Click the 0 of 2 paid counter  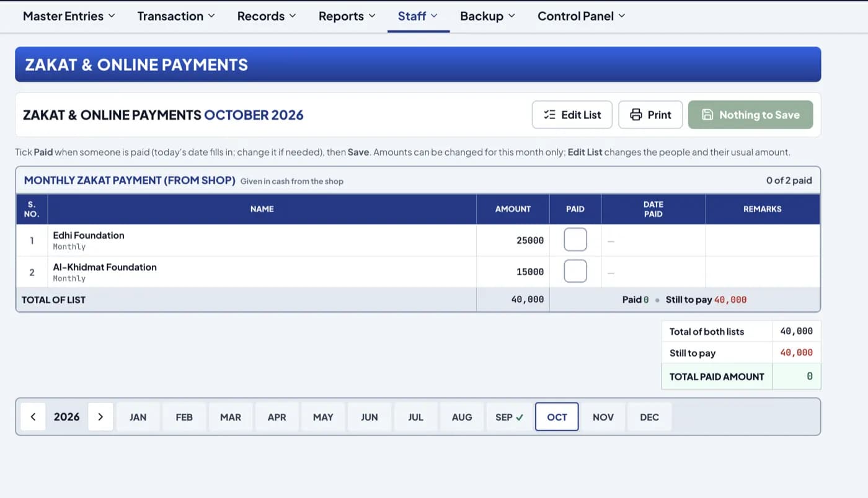tap(789, 180)
